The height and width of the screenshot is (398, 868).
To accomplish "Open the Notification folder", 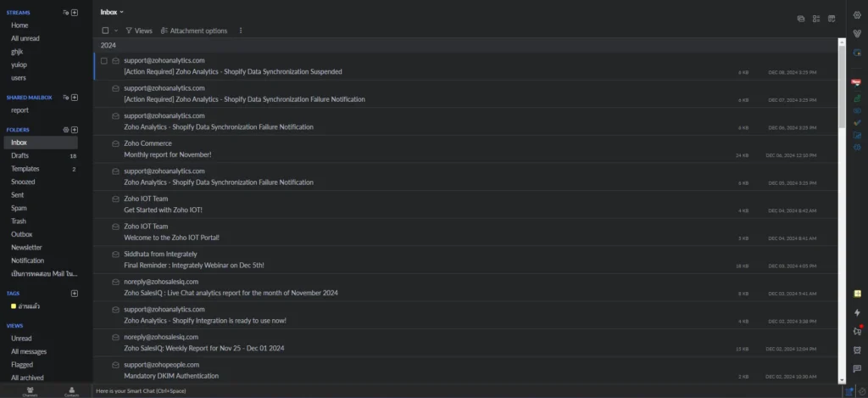I will tap(41, 261).
